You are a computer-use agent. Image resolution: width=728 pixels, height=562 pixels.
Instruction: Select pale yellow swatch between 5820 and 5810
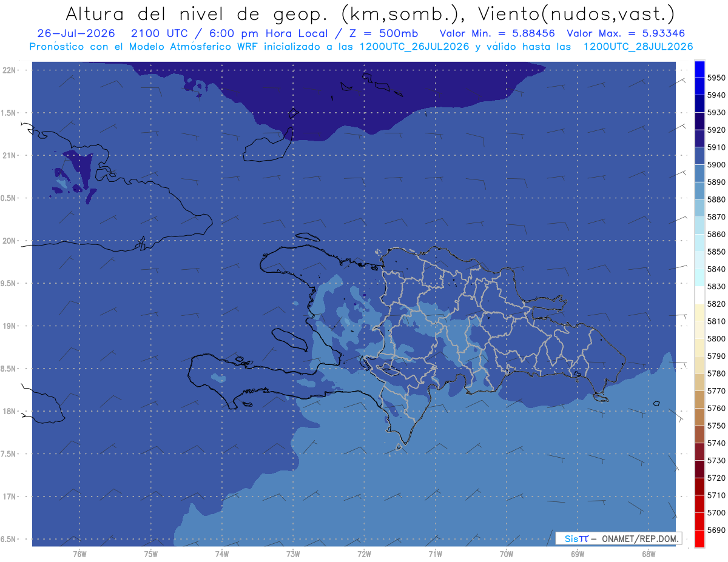click(699, 312)
